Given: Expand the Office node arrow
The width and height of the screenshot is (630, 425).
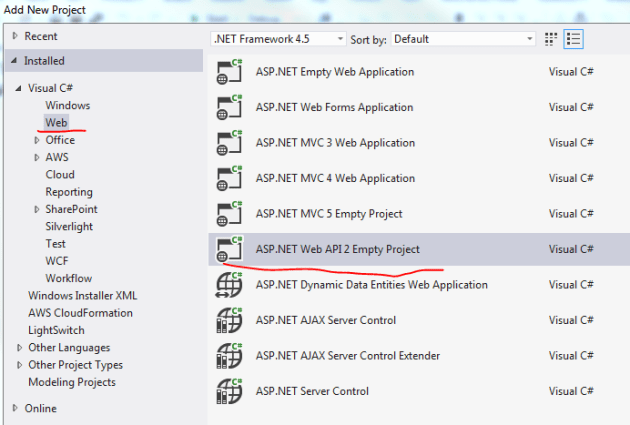Looking at the screenshot, I should coord(37,140).
